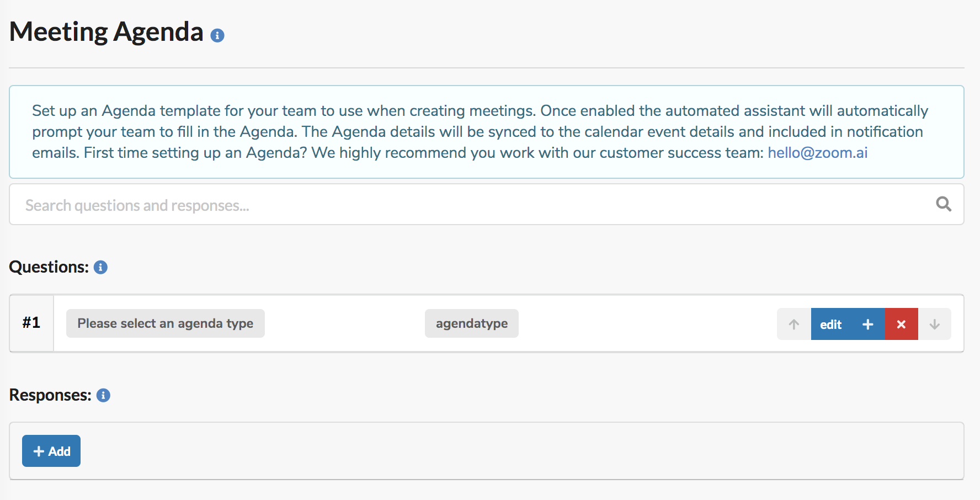
Task: Delete question #1 with red X
Action: tap(902, 324)
